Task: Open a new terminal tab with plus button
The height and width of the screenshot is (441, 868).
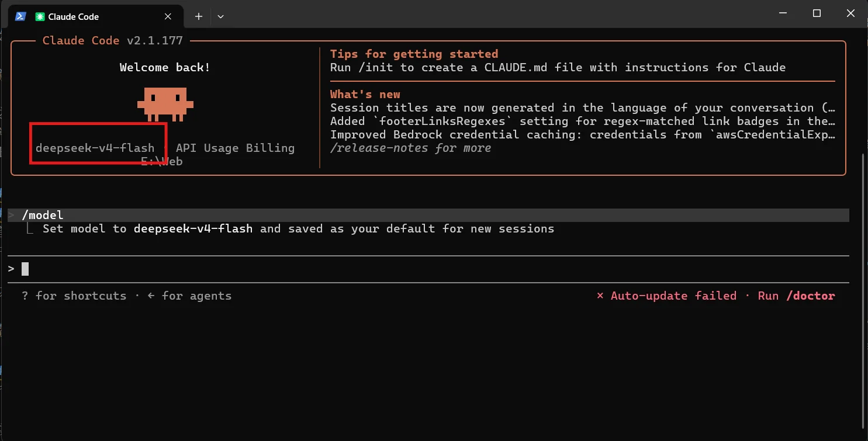Action: pyautogui.click(x=199, y=16)
